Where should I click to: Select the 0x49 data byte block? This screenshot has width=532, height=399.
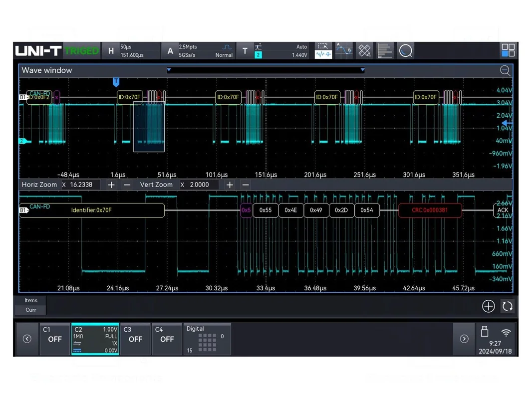pos(316,210)
